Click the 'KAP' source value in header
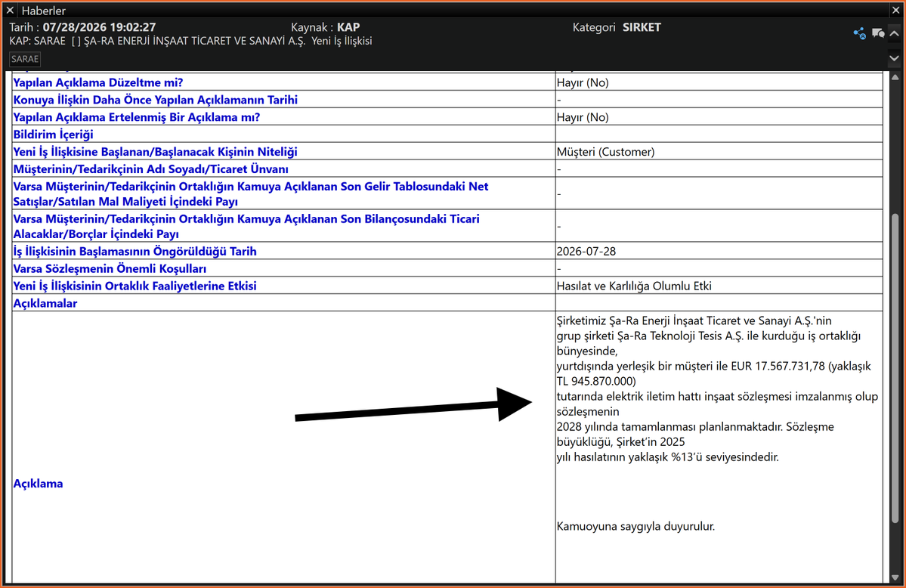Viewport: 906px width, 588px height. 348,27
